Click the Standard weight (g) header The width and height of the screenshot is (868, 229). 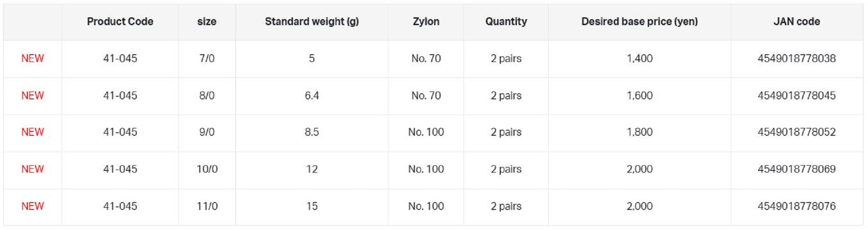[x=312, y=22]
